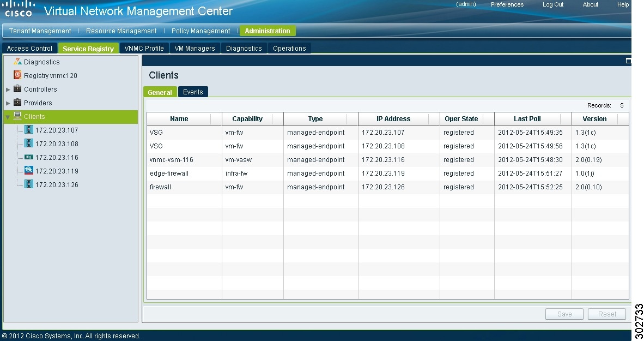The image size is (644, 341).
Task: Select the edge-firewall name cell
Action: coord(169,173)
